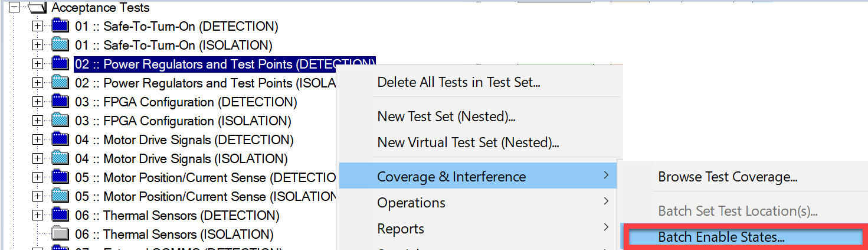Click the Acceptance Tests root folder icon
This screenshot has width=868, height=250.
click(37, 8)
